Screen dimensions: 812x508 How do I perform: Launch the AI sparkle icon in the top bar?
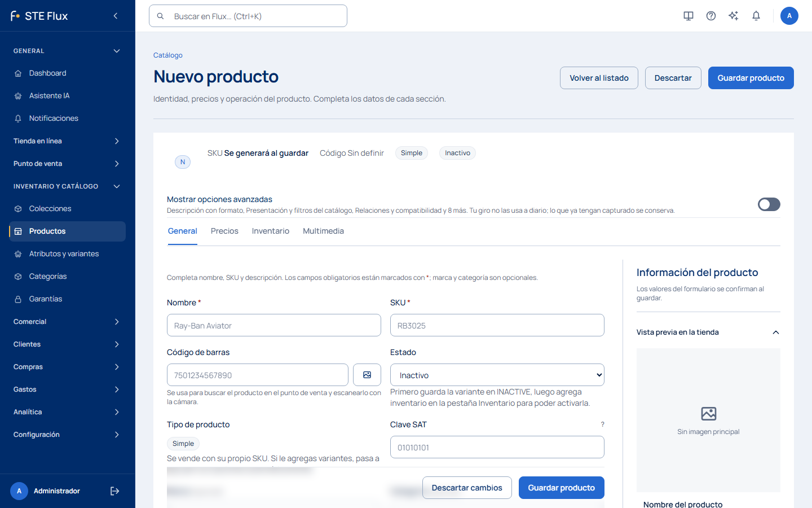[x=734, y=16]
